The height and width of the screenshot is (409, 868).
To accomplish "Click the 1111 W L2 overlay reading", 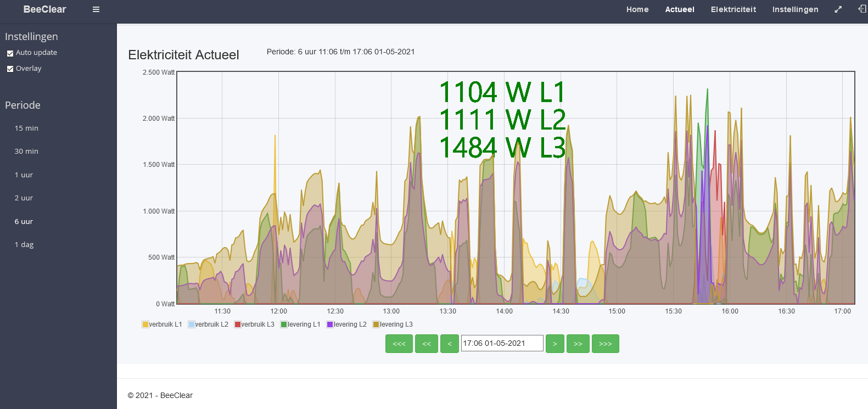I will coord(502,120).
